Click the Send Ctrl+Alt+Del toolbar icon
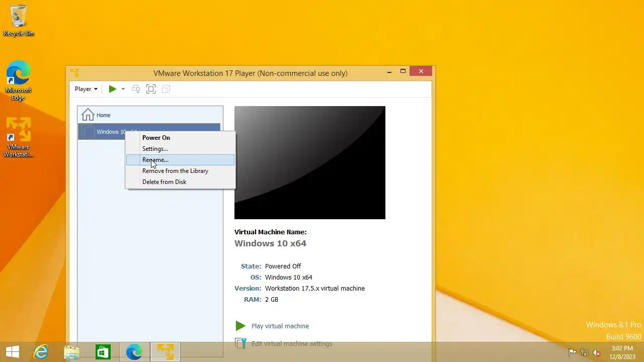 [x=136, y=89]
